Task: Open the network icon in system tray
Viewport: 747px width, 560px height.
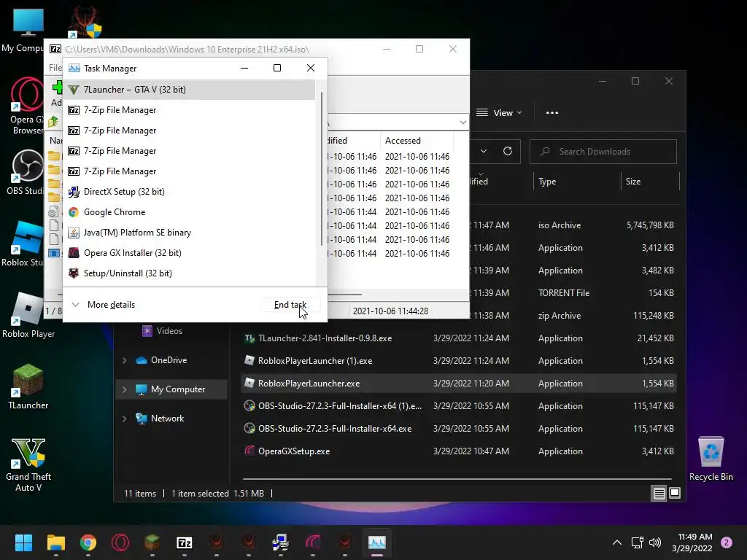Action: (x=637, y=542)
